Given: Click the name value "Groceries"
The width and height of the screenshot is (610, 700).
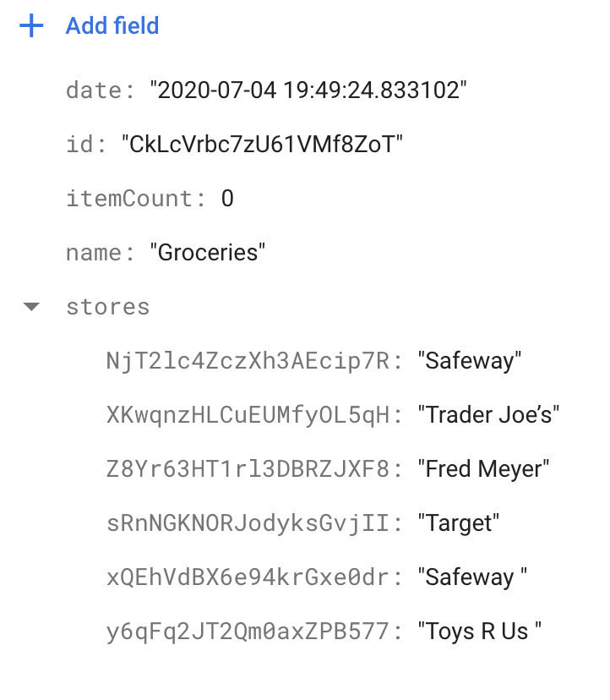Looking at the screenshot, I should tap(208, 253).
